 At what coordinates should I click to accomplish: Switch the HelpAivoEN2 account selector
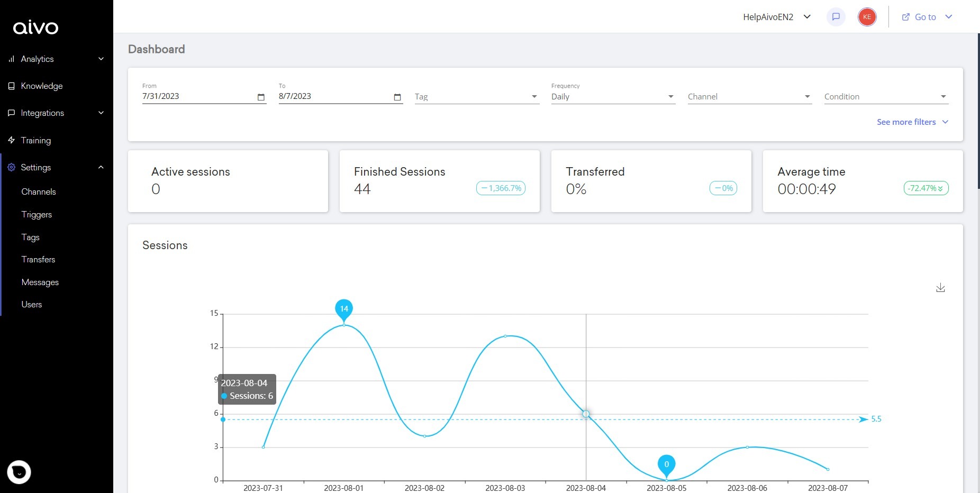(776, 17)
